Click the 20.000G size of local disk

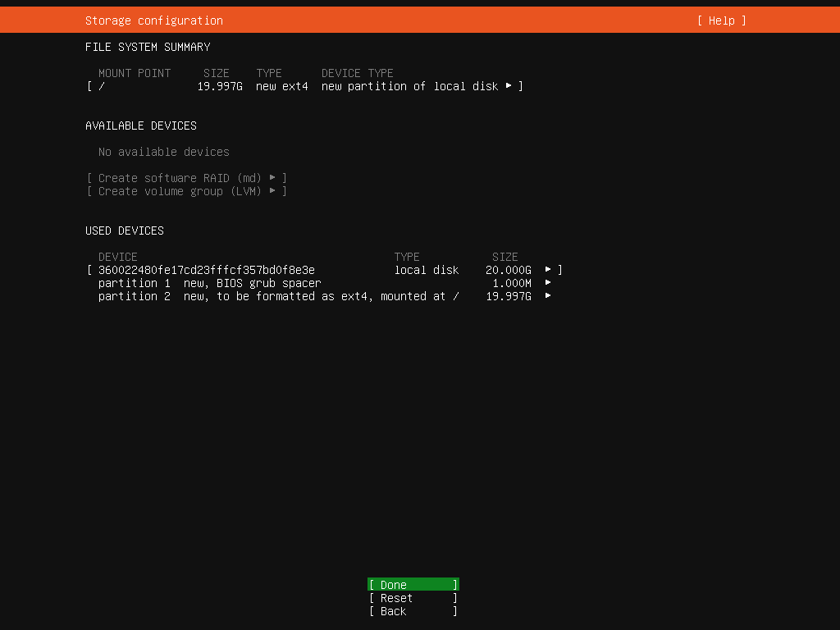[509, 270]
